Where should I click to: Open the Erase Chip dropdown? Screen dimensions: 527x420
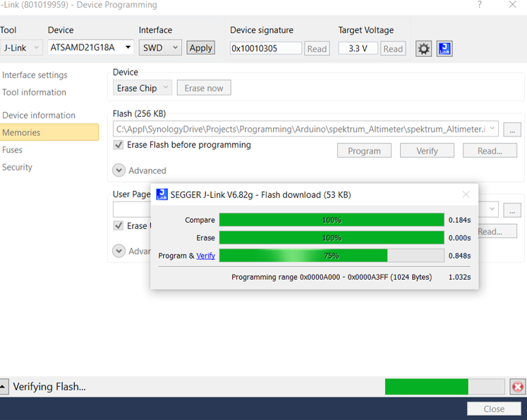point(143,88)
